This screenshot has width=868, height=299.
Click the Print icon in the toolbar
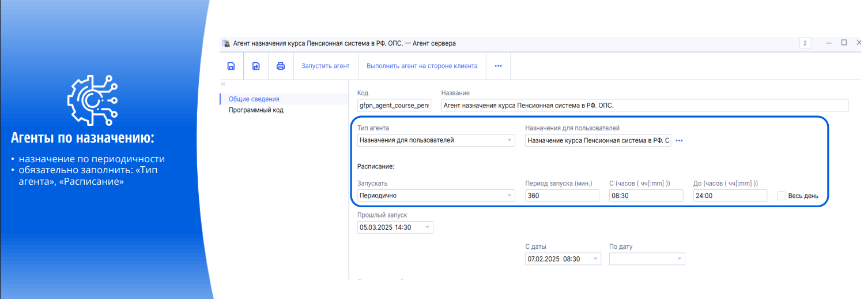point(281,66)
